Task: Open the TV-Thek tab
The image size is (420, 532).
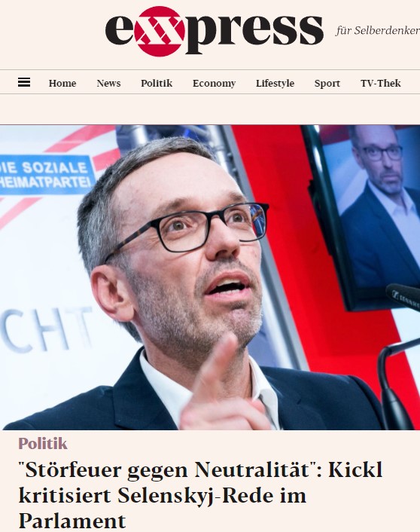Action: pyautogui.click(x=381, y=83)
